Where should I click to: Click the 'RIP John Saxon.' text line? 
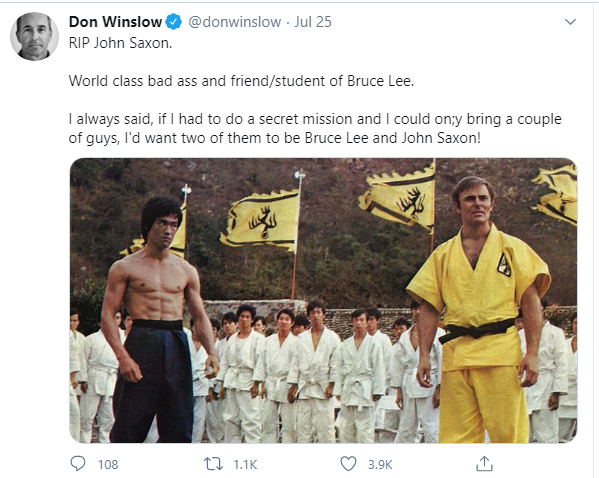[120, 43]
